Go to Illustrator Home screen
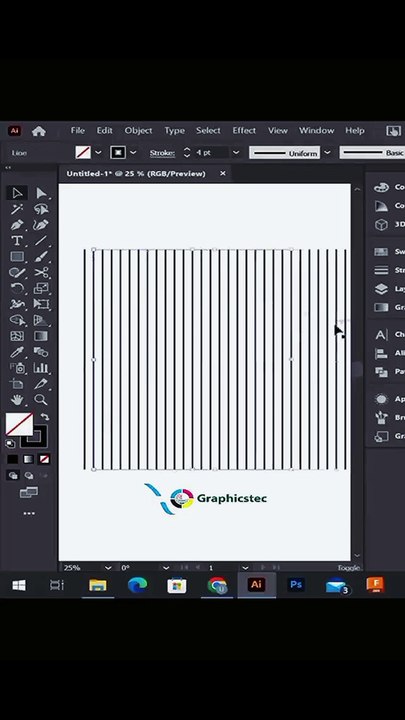The width and height of the screenshot is (405, 720). (x=39, y=131)
